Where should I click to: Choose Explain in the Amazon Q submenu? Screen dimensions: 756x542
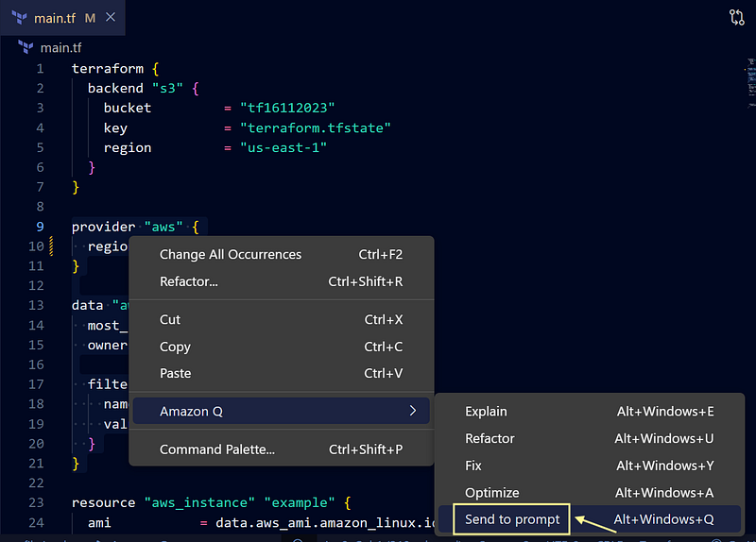coord(589,412)
